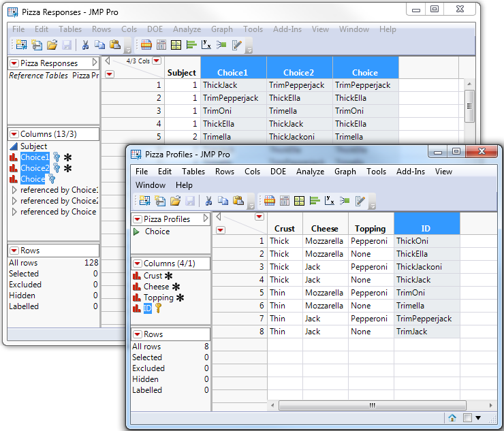Run the Choice script green triangle
The width and height of the screenshot is (504, 431).
tap(136, 232)
